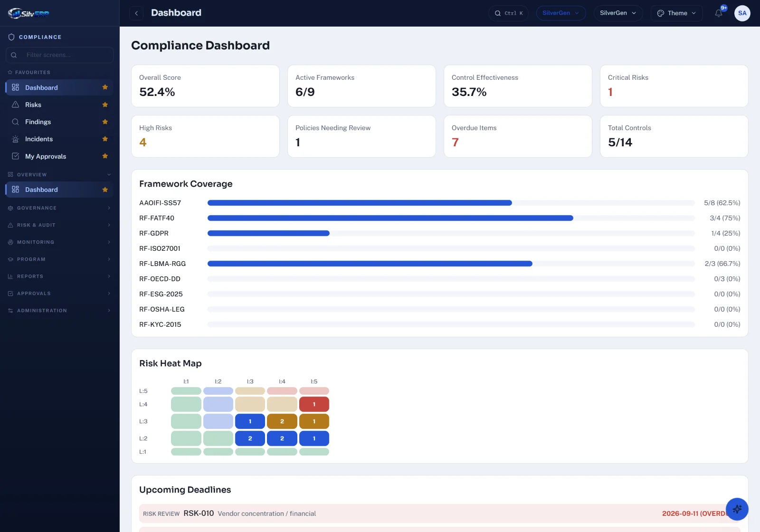This screenshot has width=760, height=532.
Task: Click the RF-GDPR coverage bar
Action: click(x=451, y=233)
